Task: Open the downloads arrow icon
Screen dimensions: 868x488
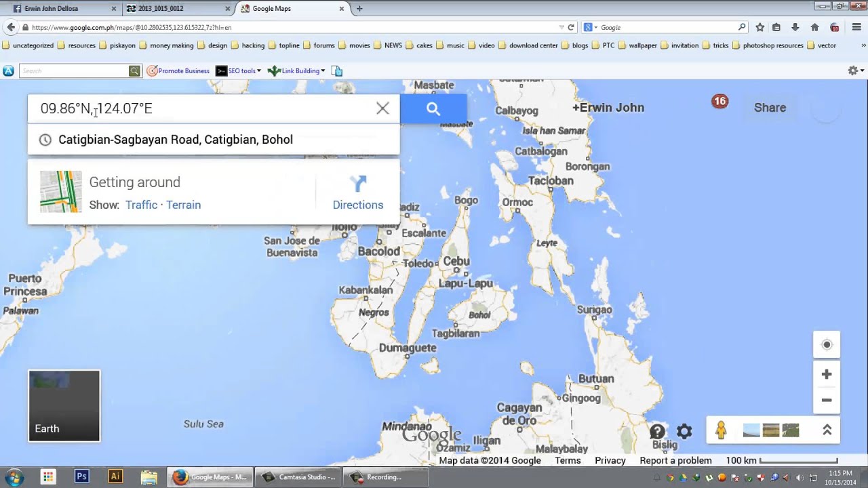Action: pos(795,28)
